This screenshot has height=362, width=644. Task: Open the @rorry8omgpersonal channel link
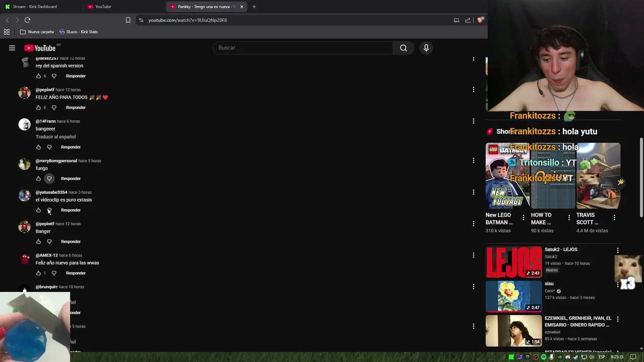point(56,161)
